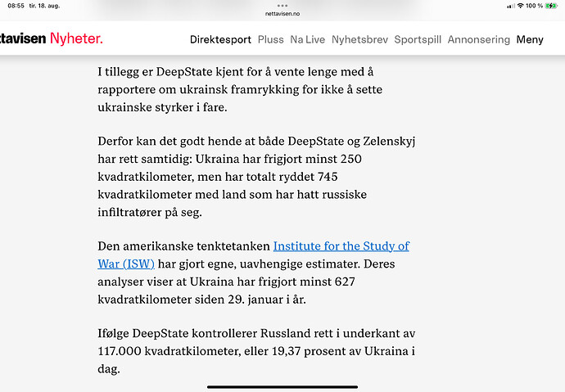565x392 pixels.
Task: Tap the text 'infiltratører på seg.'
Action: click(x=150, y=212)
